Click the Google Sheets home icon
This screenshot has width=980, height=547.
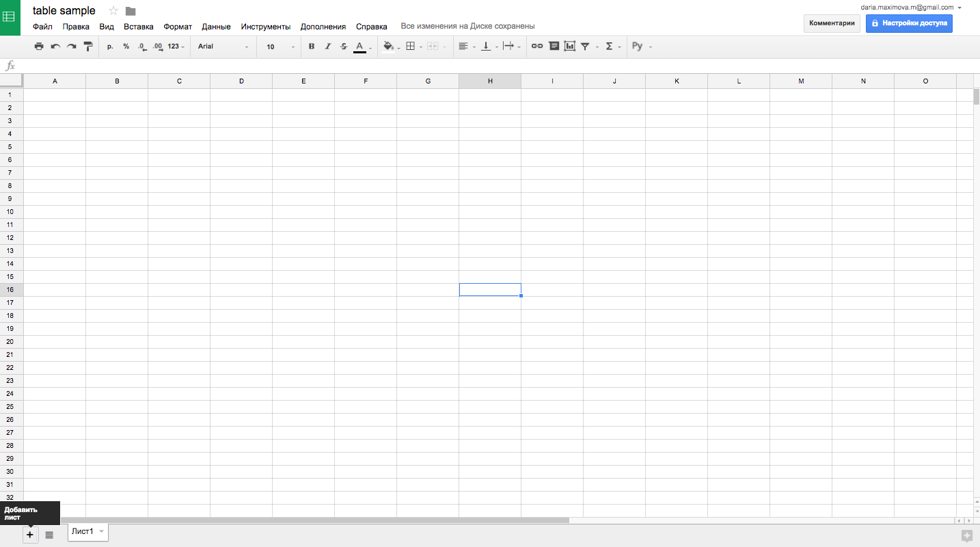click(x=11, y=17)
